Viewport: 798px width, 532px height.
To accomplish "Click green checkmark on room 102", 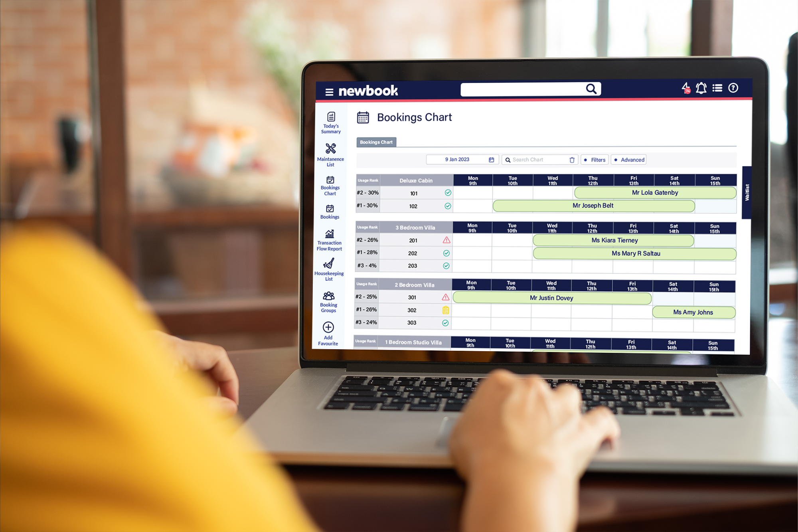I will 448,206.
